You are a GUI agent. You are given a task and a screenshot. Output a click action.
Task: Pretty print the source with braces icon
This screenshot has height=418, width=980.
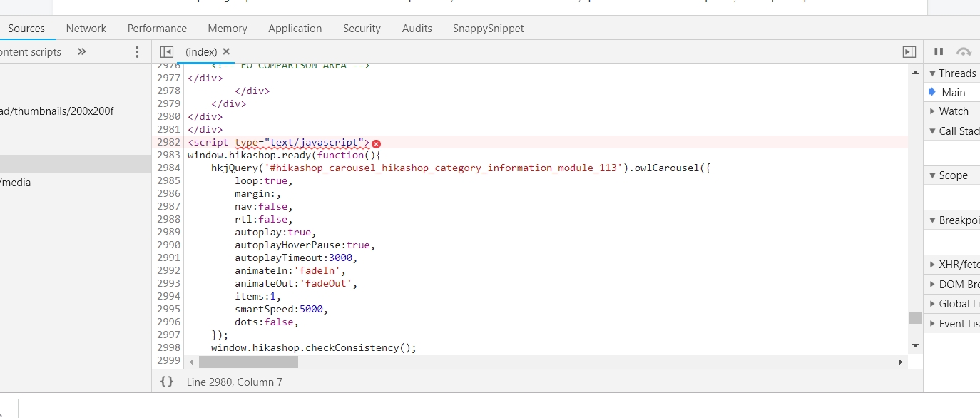(x=167, y=382)
